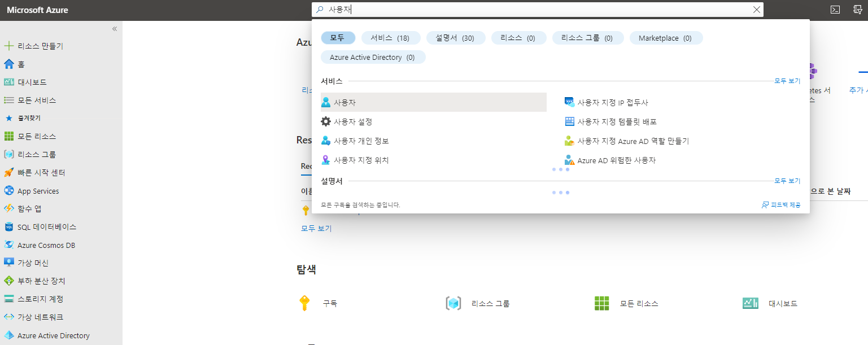Open the sidebar 리소스 그룹 cube icon

click(x=8, y=154)
